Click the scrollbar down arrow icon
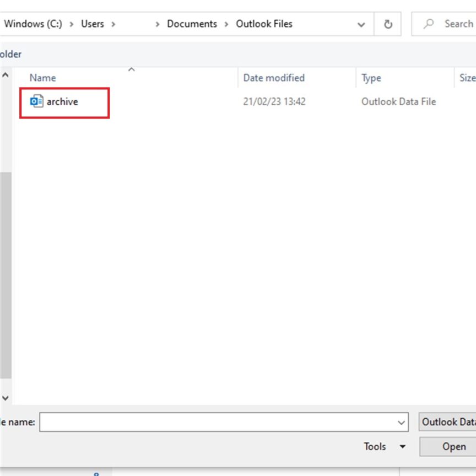Viewport: 476px width, 476px height. pyautogui.click(x=4, y=397)
